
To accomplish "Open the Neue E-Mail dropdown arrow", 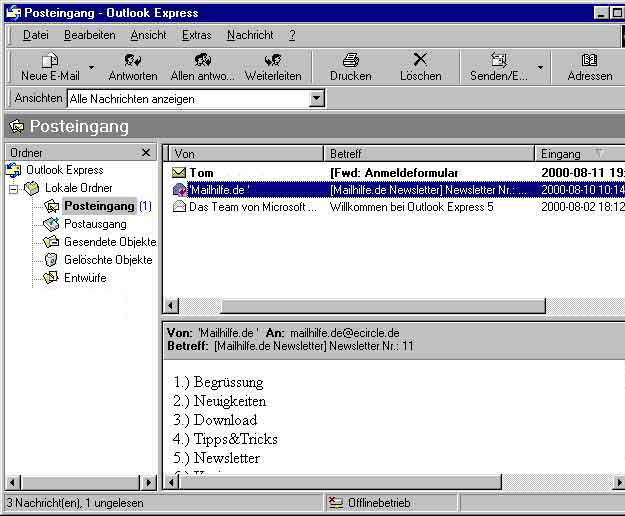I will point(91,67).
